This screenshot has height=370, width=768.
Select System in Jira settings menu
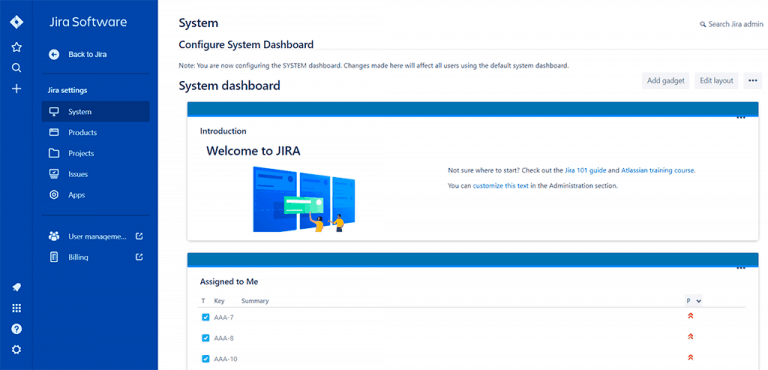pos(96,112)
